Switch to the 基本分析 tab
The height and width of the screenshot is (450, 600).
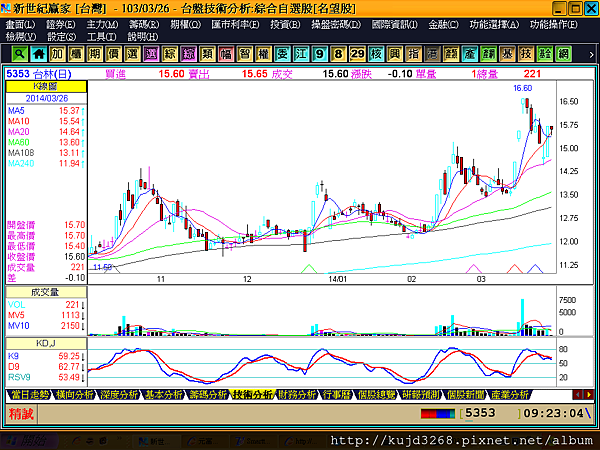coord(163,395)
